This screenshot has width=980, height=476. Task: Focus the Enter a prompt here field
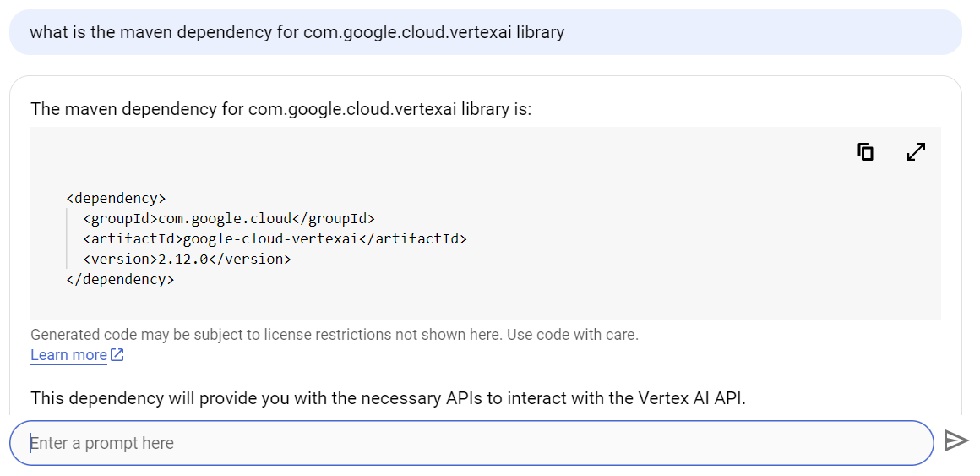471,443
